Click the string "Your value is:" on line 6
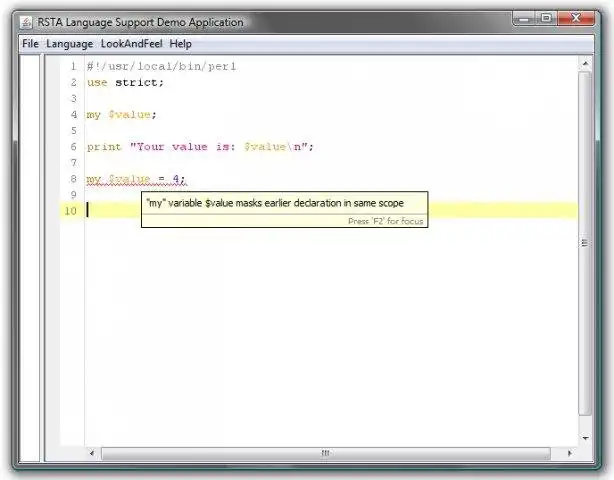The width and height of the screenshot is (614, 480). point(182,146)
